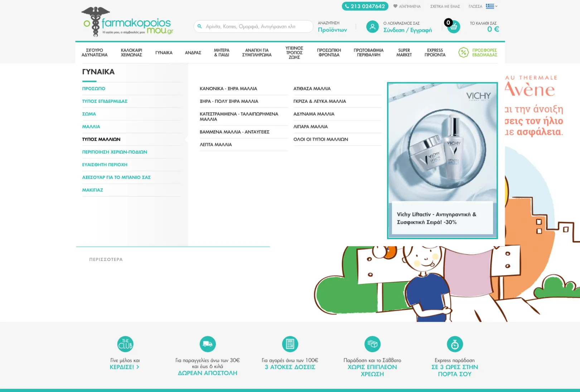Click into the product search field

(253, 26)
